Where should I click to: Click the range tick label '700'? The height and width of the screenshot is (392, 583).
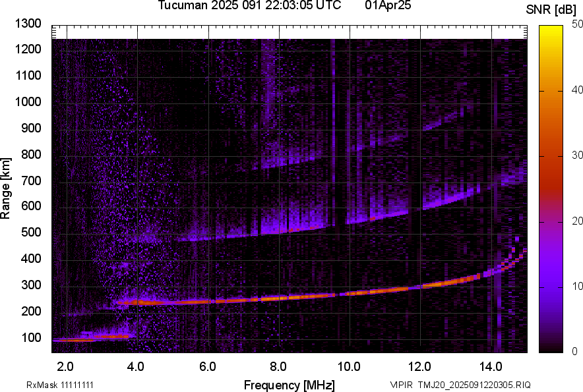(x=31, y=181)
